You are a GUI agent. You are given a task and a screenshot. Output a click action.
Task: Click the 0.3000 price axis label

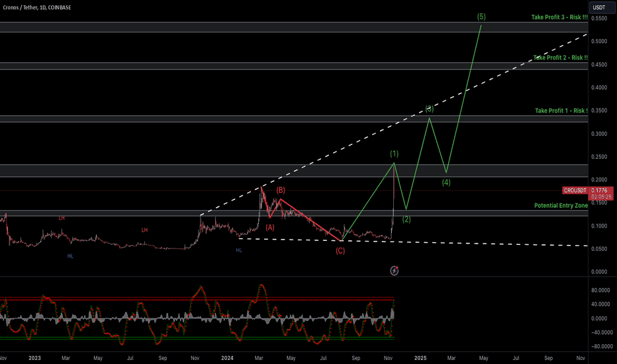pos(599,134)
